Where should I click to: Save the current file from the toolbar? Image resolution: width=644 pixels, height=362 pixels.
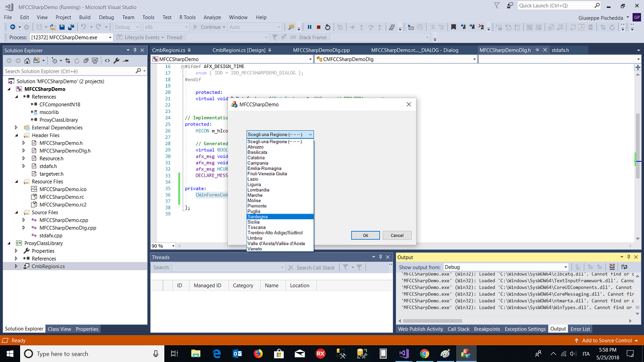tap(62, 27)
